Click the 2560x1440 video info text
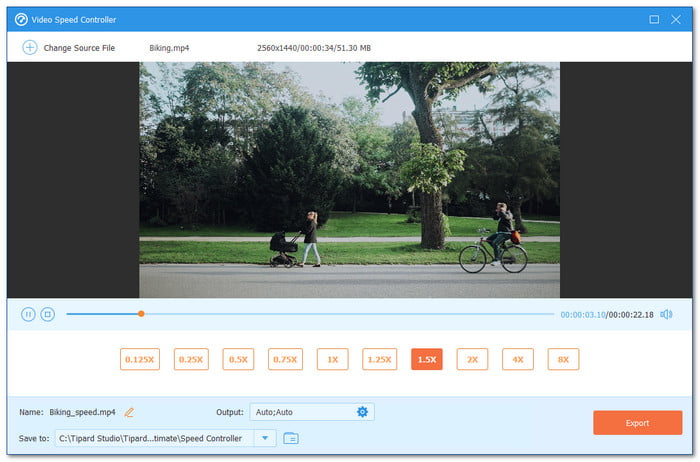This screenshot has height=462, width=700. [314, 48]
